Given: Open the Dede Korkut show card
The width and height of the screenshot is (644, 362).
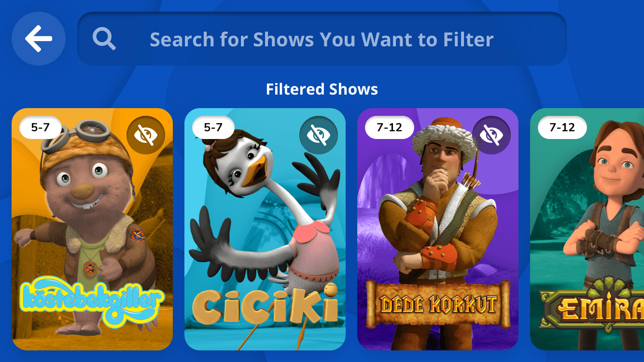Looking at the screenshot, I should coord(438,229).
